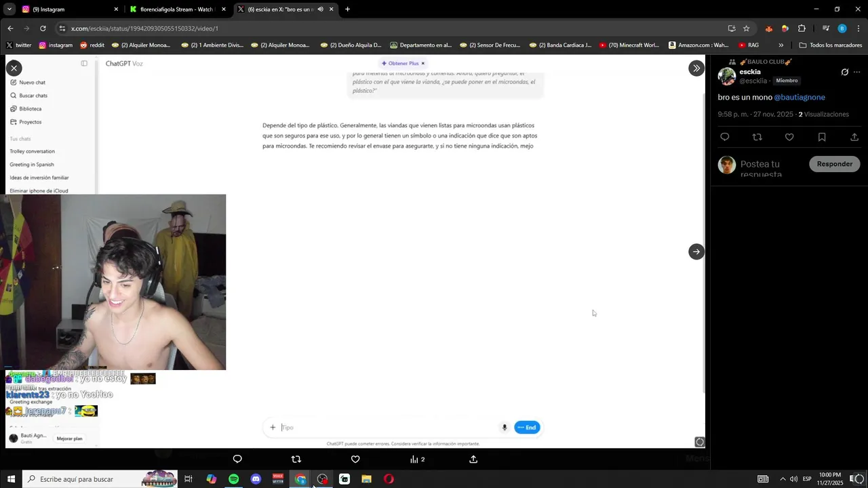868x488 pixels.
Task: Open the reddit bookmark
Action: (92, 45)
